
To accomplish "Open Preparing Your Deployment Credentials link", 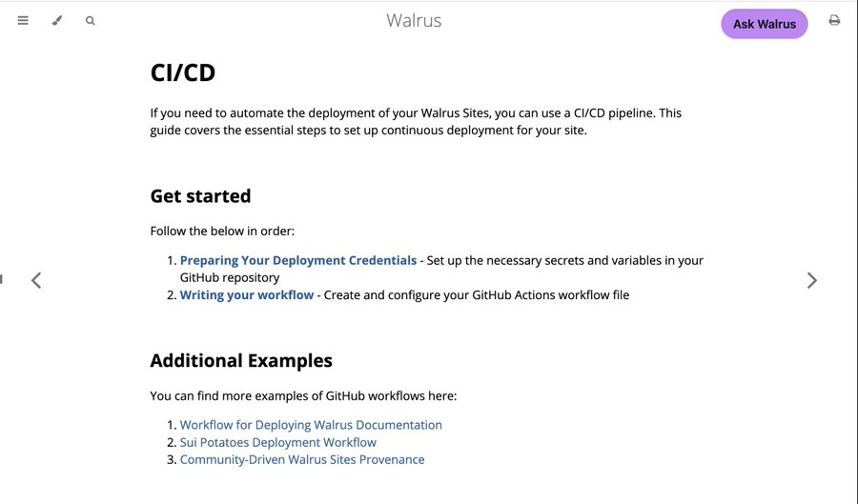I will tap(298, 260).
